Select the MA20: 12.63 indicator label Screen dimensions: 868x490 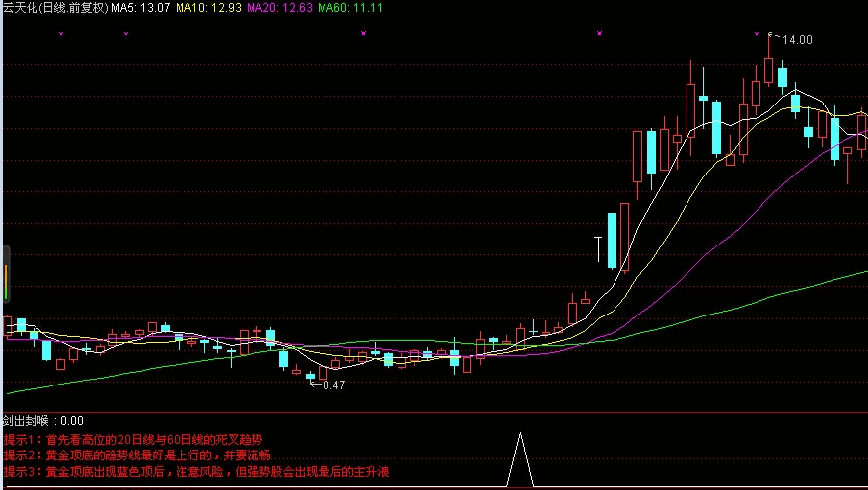click(x=279, y=8)
